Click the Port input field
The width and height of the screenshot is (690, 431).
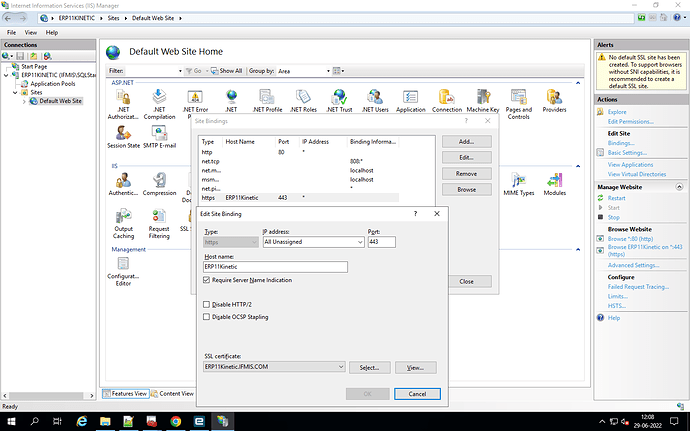pyautogui.click(x=382, y=242)
